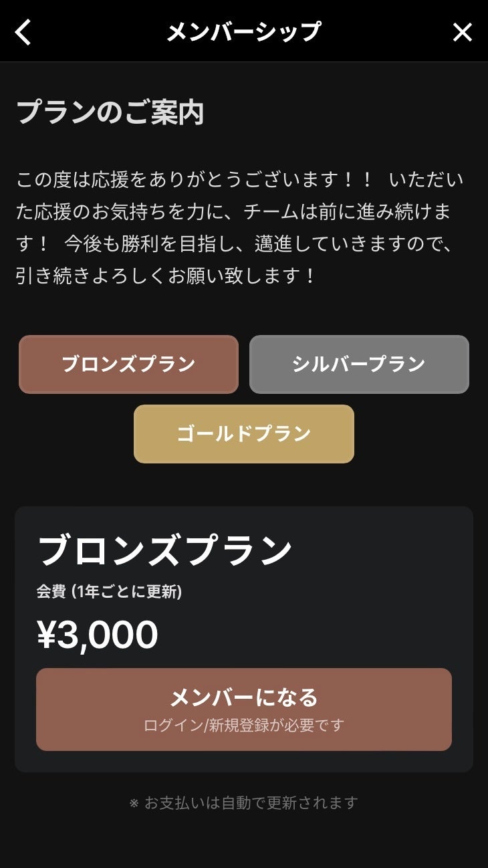Click the プランのご案内 heading

coord(110,112)
